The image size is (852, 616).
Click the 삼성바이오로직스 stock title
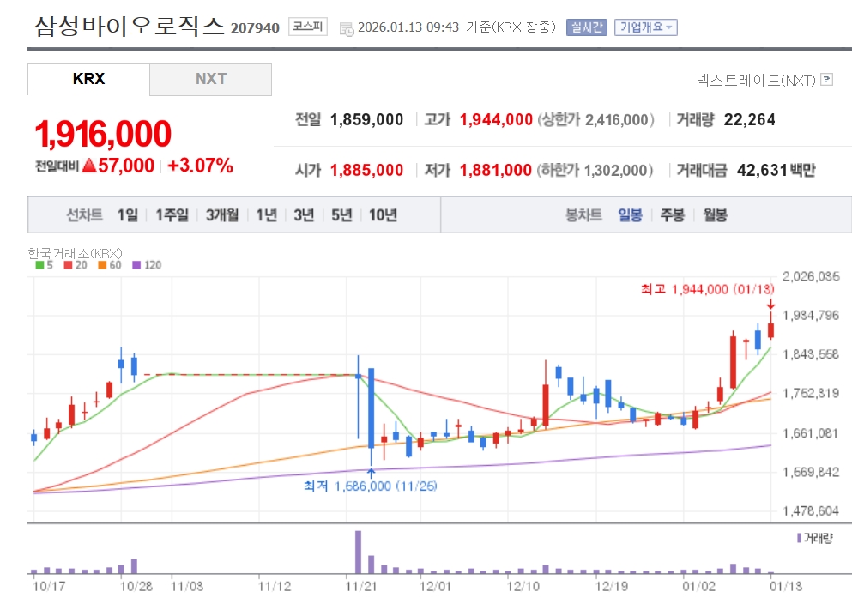[130, 26]
